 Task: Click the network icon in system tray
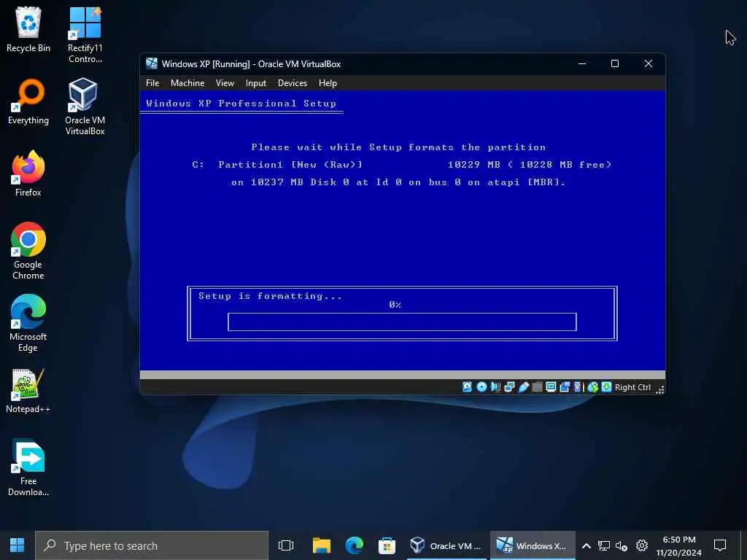pos(604,545)
